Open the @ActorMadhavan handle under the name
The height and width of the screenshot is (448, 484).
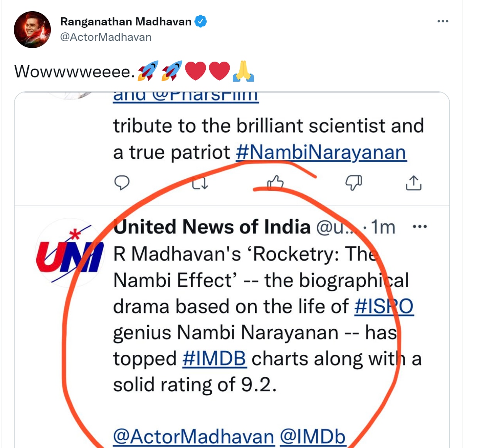click(x=106, y=37)
